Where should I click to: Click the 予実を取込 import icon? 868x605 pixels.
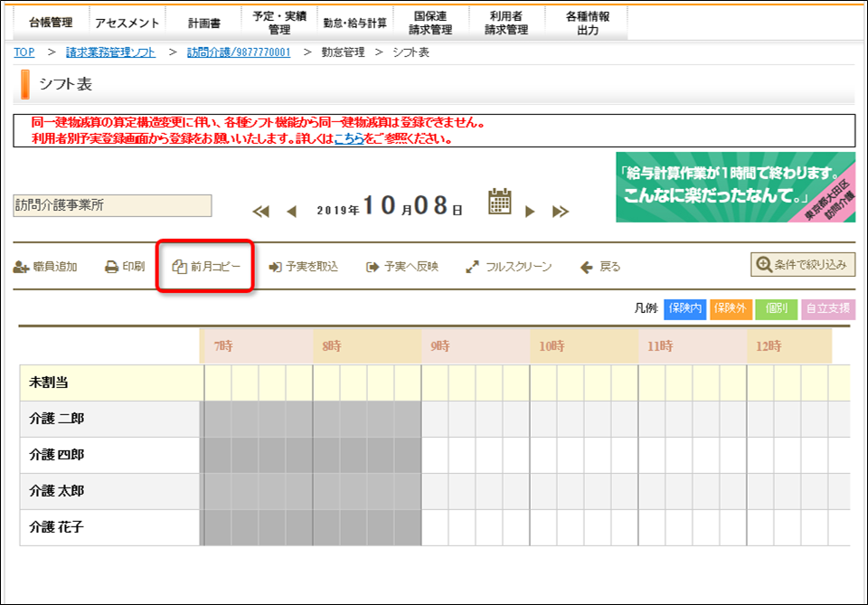coord(275,268)
